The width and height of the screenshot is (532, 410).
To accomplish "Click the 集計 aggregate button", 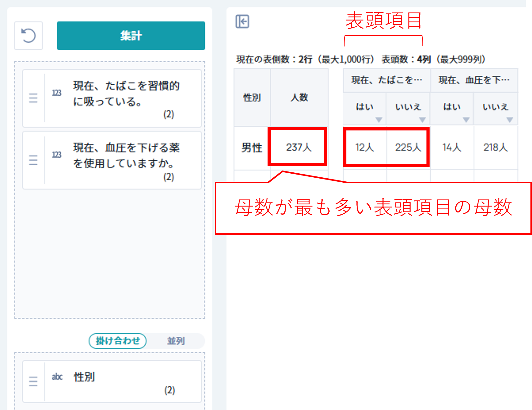I will pos(131,36).
